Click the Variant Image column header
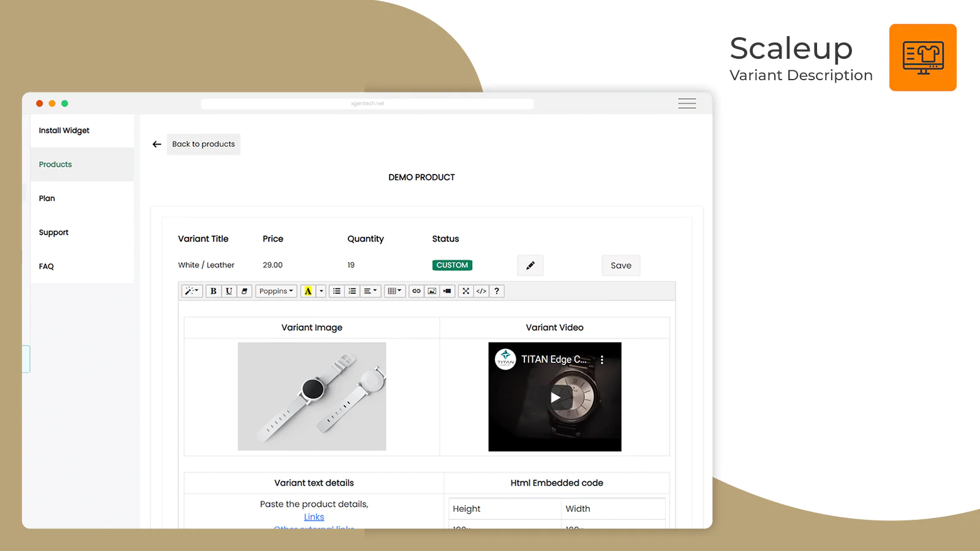This screenshot has width=980, height=551. (312, 328)
